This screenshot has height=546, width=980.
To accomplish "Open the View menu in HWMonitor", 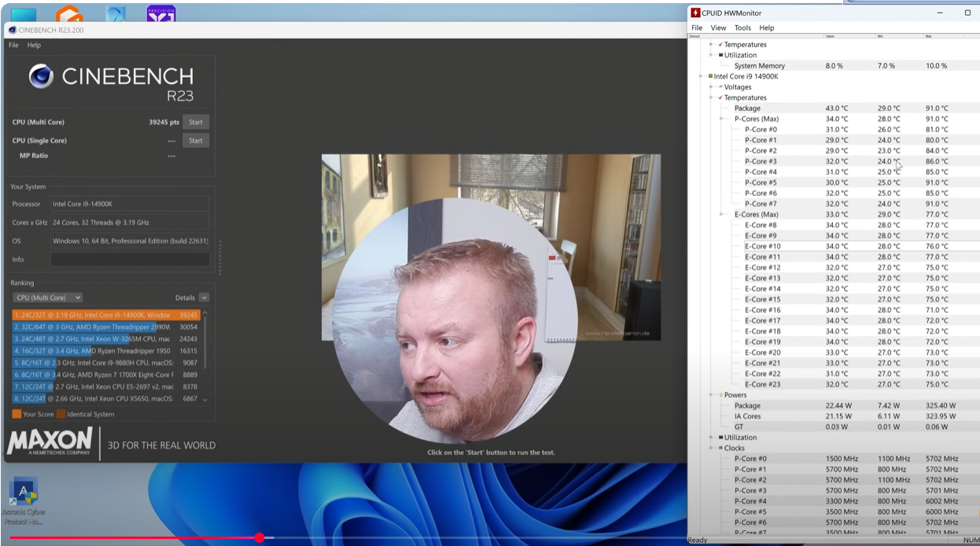I will (x=718, y=28).
